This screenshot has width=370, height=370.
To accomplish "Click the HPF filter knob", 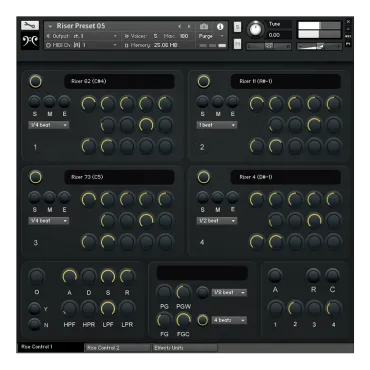I will tap(69, 309).
